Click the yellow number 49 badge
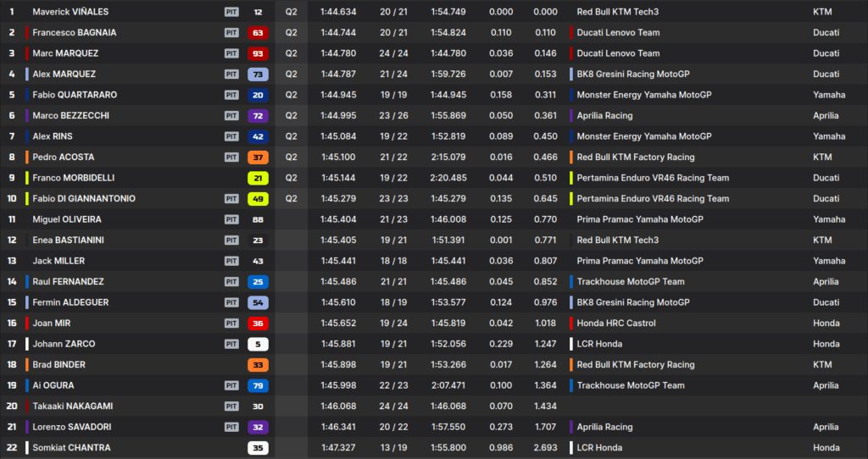 click(x=258, y=198)
